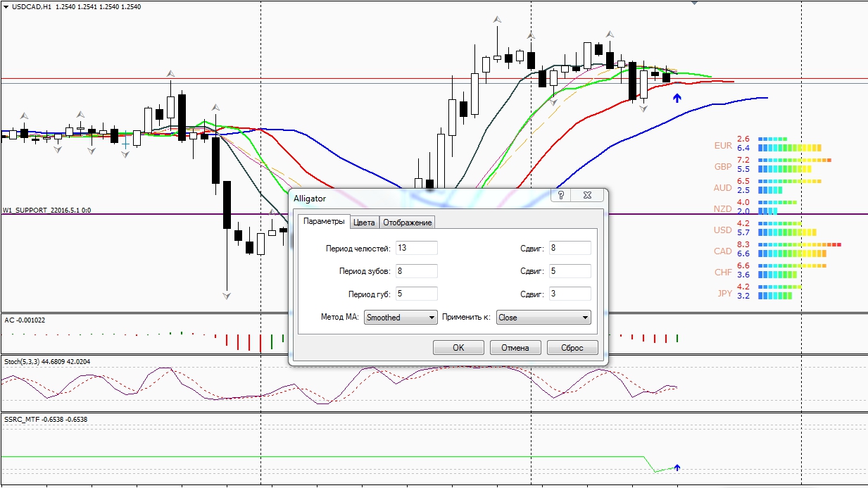Select the blue up arrow on the price chart
The width and height of the screenshot is (868, 488).
[x=677, y=98]
